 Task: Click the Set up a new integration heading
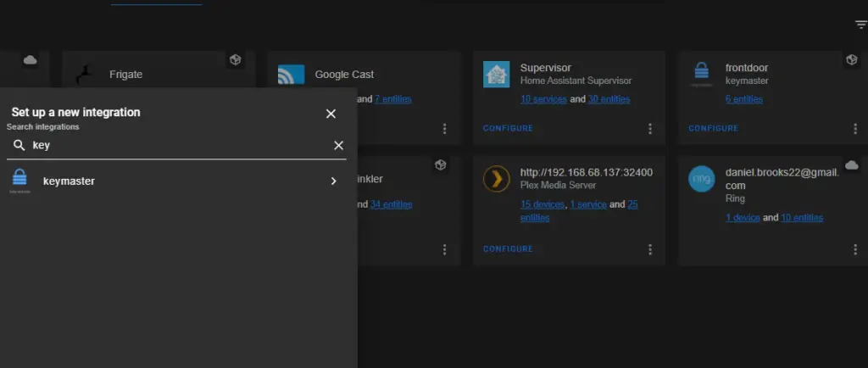point(75,112)
